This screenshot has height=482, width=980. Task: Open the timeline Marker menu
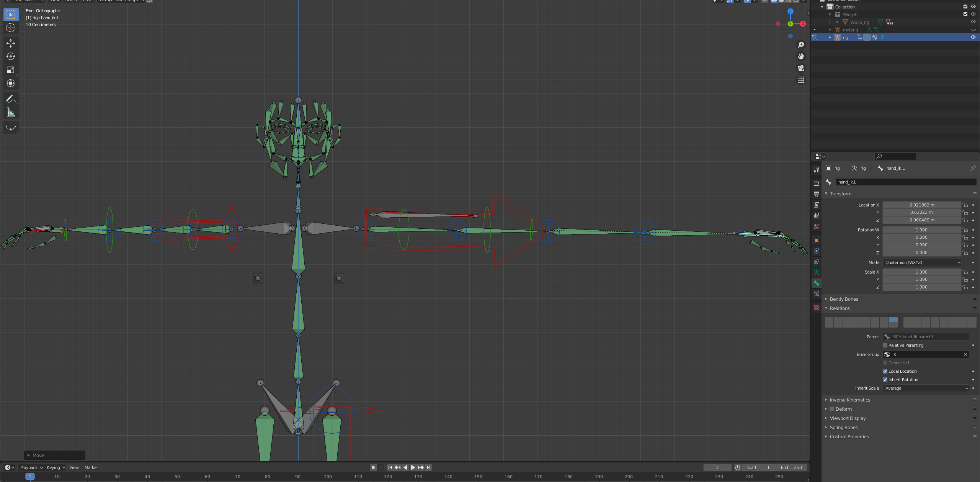91,467
